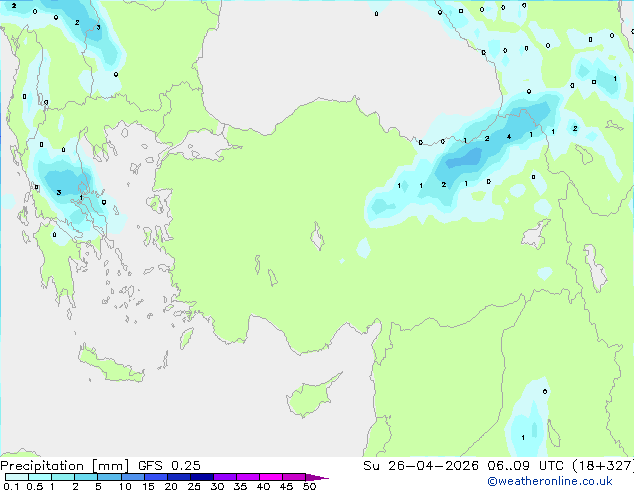Select the magenta swatch between 40 and 45
This screenshot has height=490, width=634.
271,477
